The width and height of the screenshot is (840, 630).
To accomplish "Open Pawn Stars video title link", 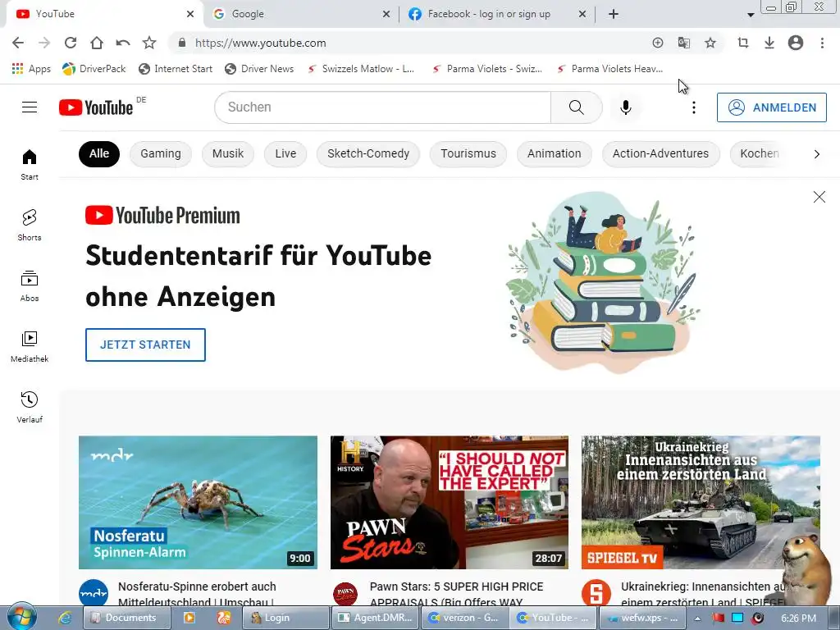I will point(456,594).
